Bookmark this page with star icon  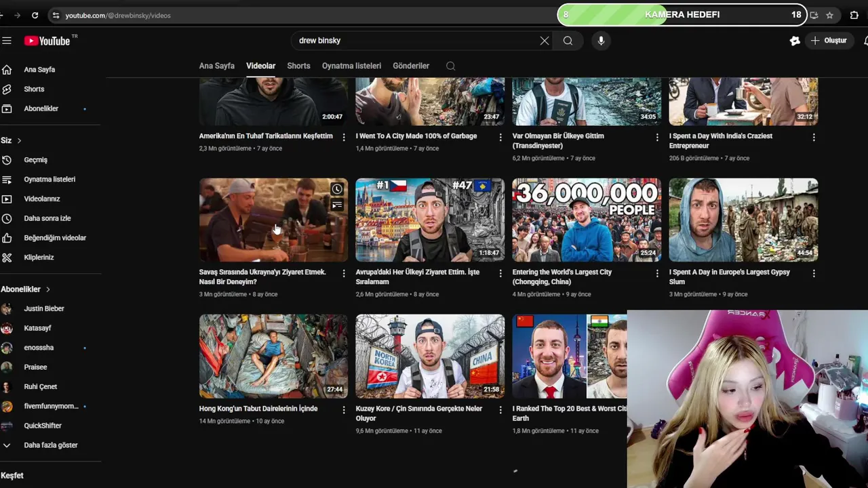click(829, 15)
